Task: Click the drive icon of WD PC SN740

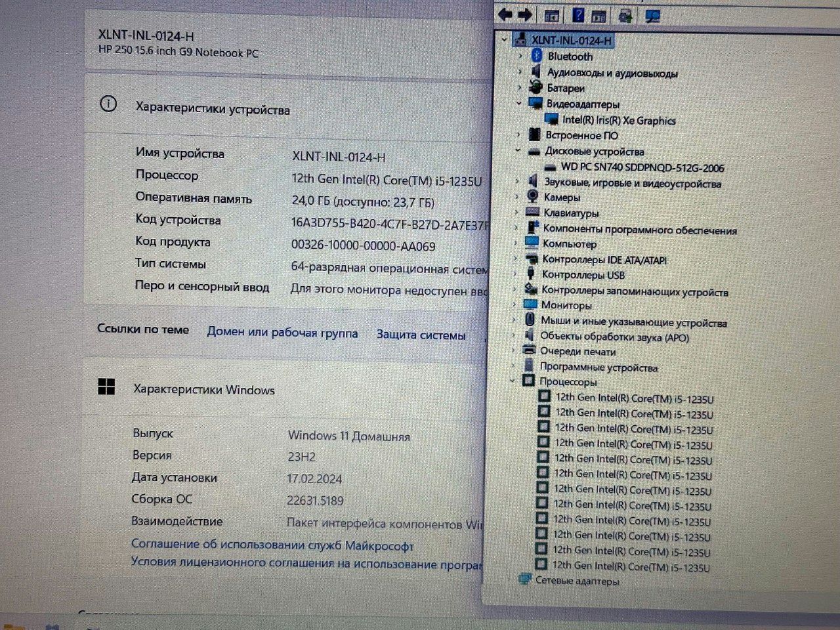Action: (x=550, y=167)
